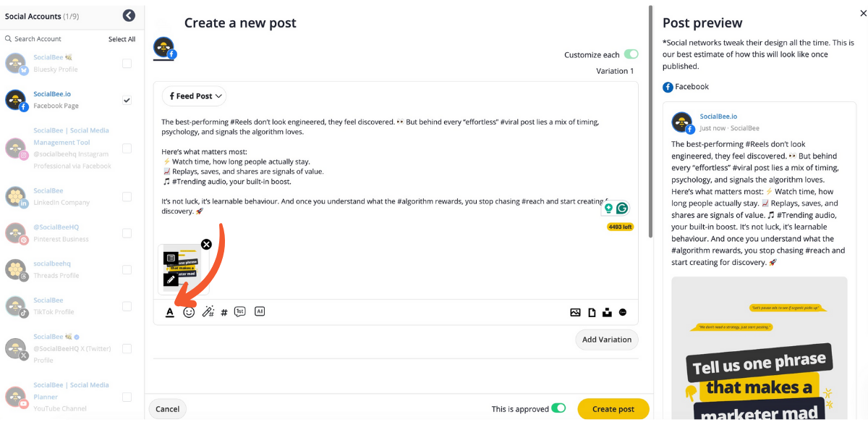Remove the attached image thumbnail

click(206, 245)
